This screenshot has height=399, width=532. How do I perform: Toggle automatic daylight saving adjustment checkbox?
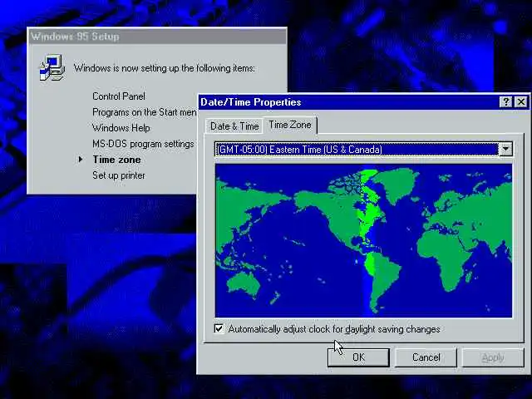[219, 329]
